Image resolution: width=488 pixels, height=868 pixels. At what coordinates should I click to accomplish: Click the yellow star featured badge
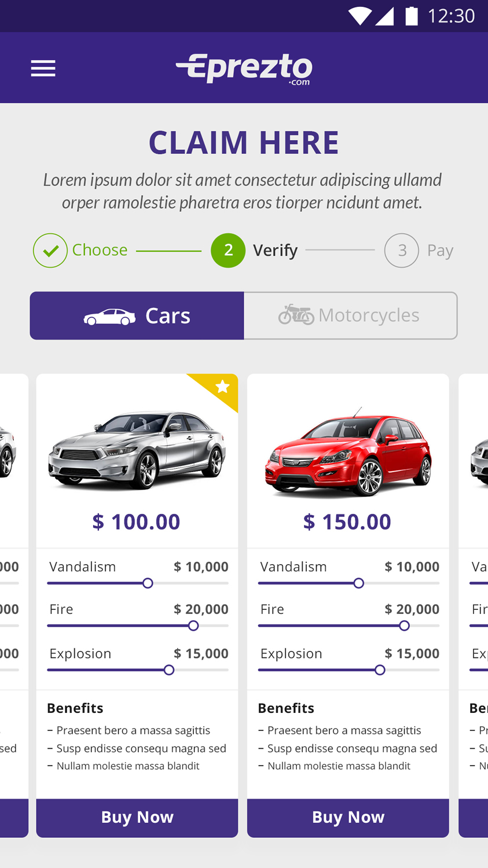pyautogui.click(x=222, y=387)
